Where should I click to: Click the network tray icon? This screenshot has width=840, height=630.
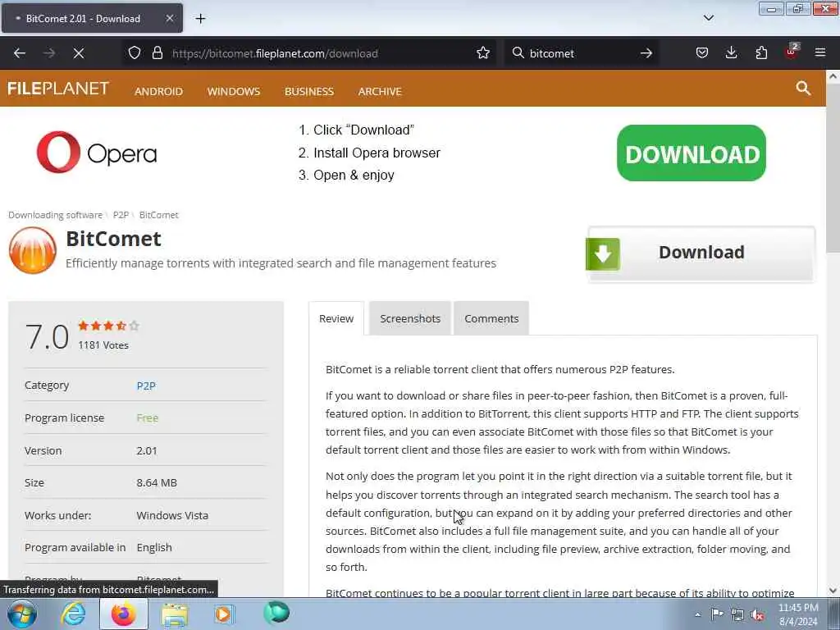(x=737, y=615)
